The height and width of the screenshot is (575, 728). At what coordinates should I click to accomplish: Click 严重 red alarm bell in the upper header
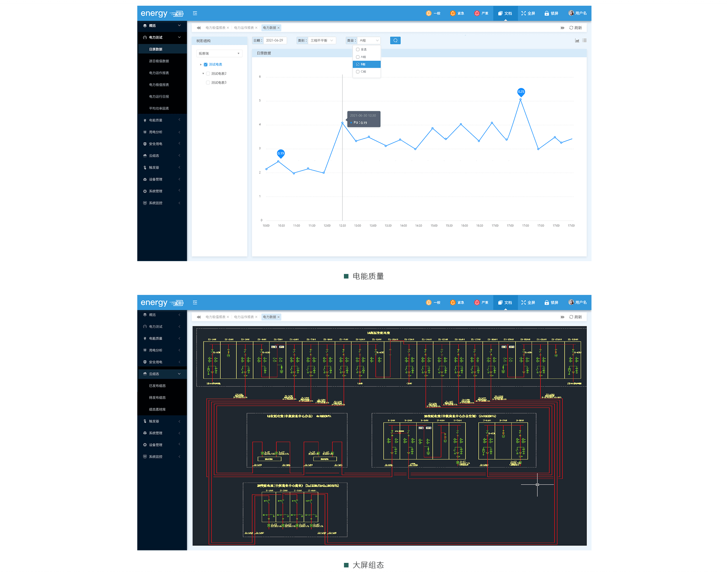pos(477,13)
